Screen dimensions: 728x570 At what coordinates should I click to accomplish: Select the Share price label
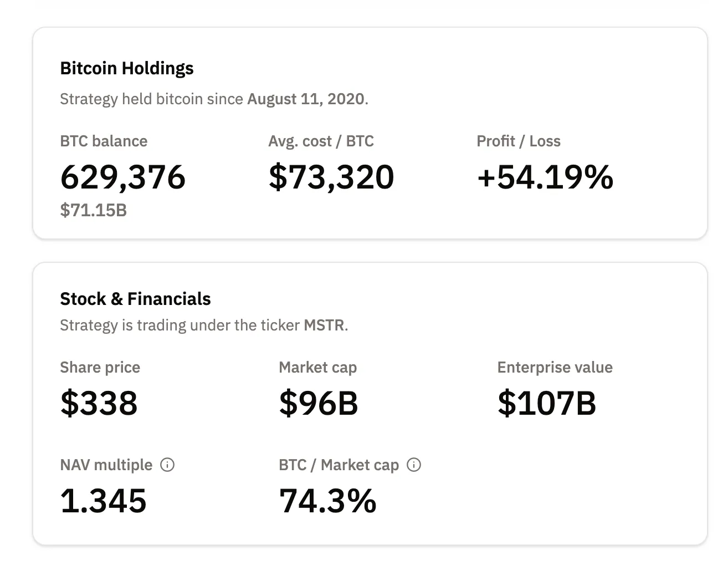click(x=100, y=367)
